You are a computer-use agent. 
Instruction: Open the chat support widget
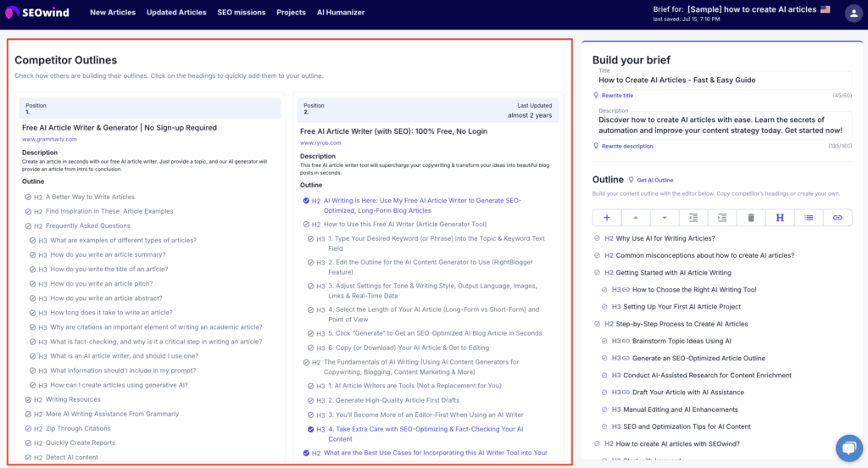[x=849, y=448]
